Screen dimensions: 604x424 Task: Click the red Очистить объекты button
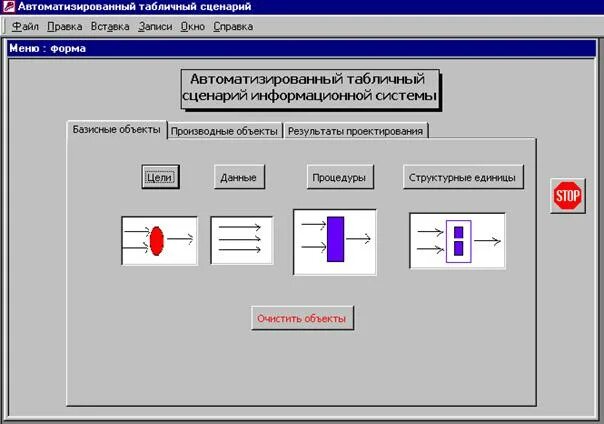click(x=302, y=318)
